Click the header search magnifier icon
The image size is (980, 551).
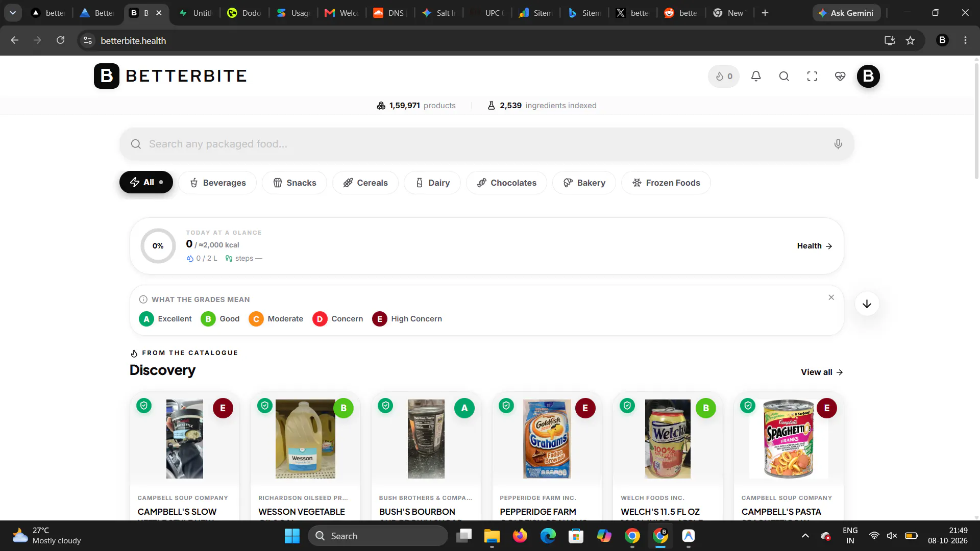click(x=784, y=77)
